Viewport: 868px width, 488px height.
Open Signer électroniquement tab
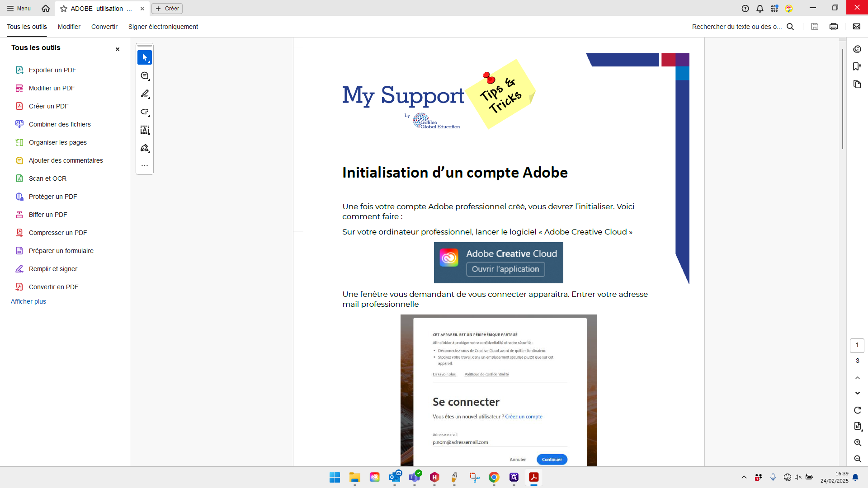point(163,27)
